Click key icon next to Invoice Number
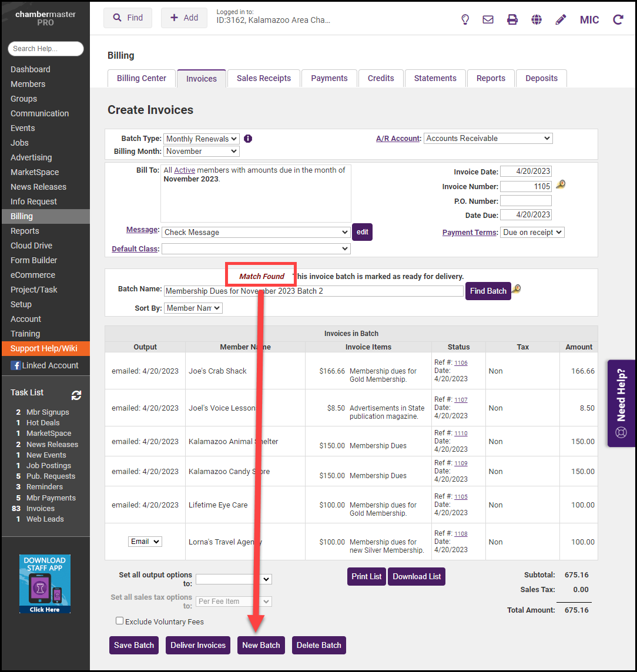Screen dimensions: 637x672 561,186
